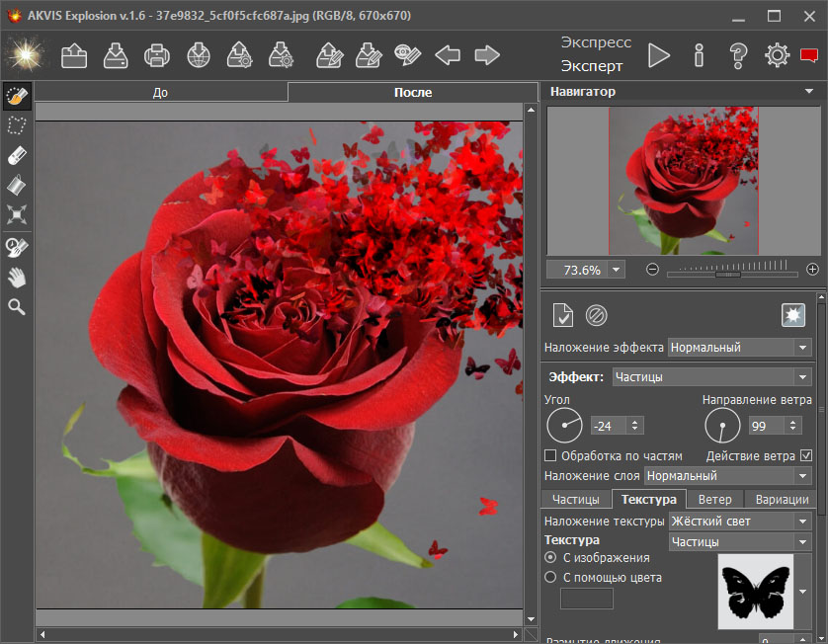Viewport: 828px width, 644px height.
Task: Open program info icon
Action: coord(699,55)
